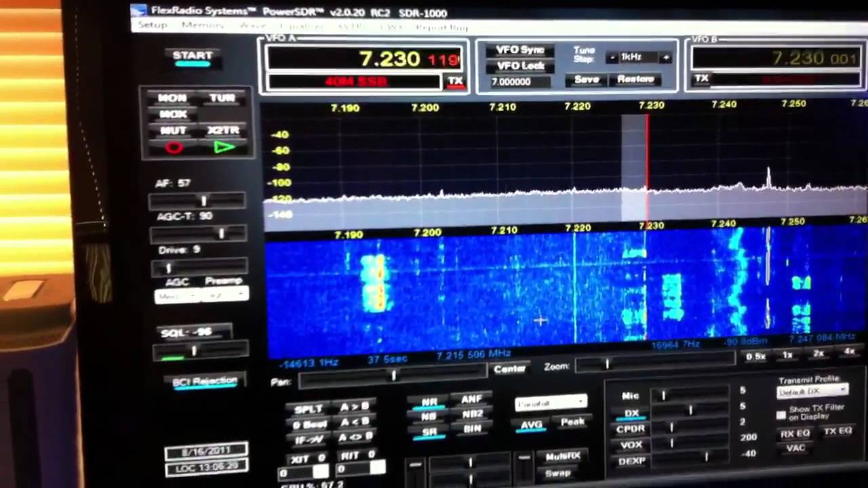The width and height of the screenshot is (868, 488).
Task: Toggle VFO A TX indicator button
Action: (x=455, y=81)
